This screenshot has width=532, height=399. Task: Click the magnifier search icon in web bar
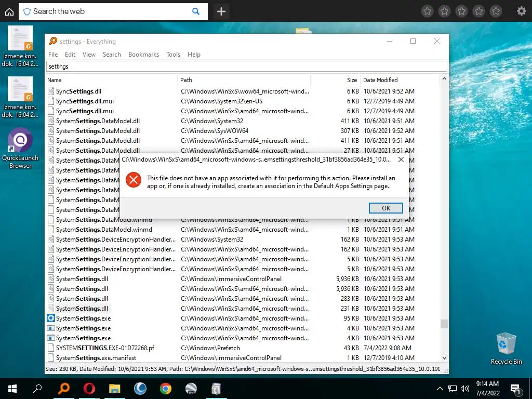pyautogui.click(x=196, y=11)
